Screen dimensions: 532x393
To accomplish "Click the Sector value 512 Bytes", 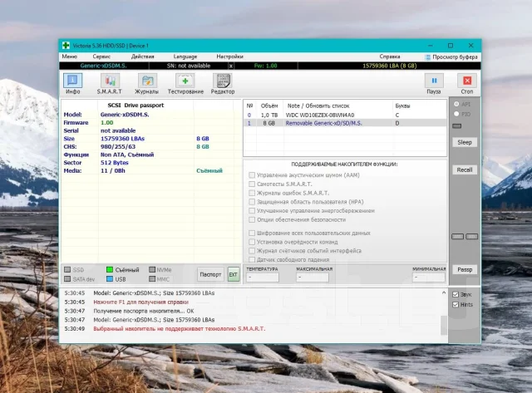I will tap(115, 162).
